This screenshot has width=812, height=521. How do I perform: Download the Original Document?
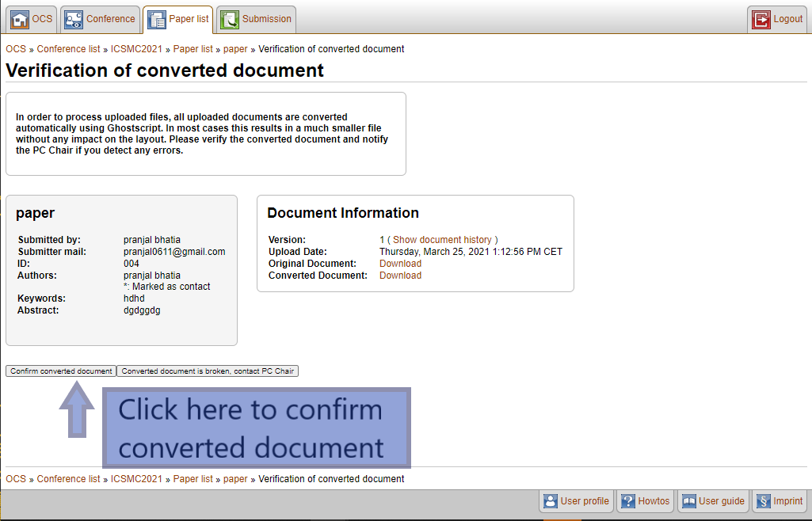point(400,264)
